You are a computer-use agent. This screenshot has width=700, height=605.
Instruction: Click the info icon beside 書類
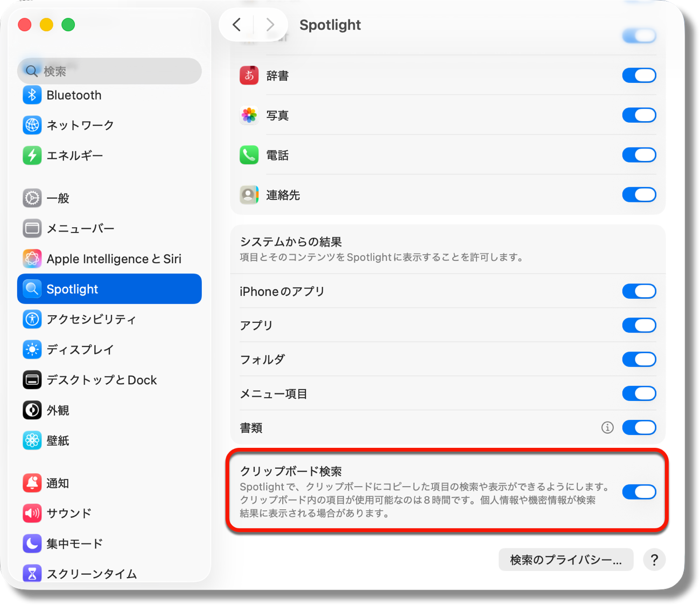(607, 427)
